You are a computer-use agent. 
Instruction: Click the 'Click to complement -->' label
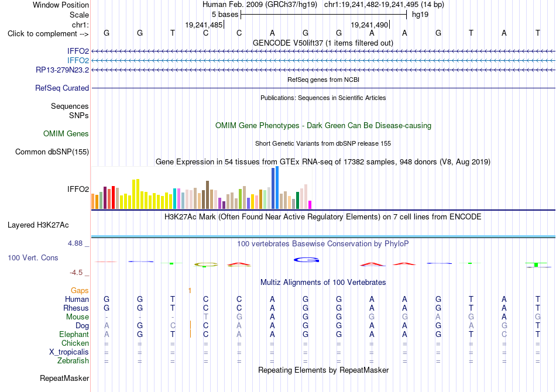point(48,34)
